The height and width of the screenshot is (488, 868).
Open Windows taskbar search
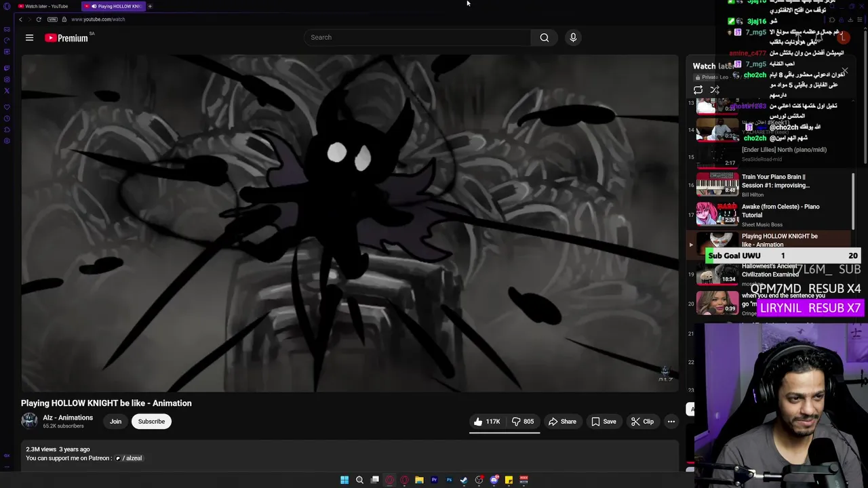click(359, 480)
